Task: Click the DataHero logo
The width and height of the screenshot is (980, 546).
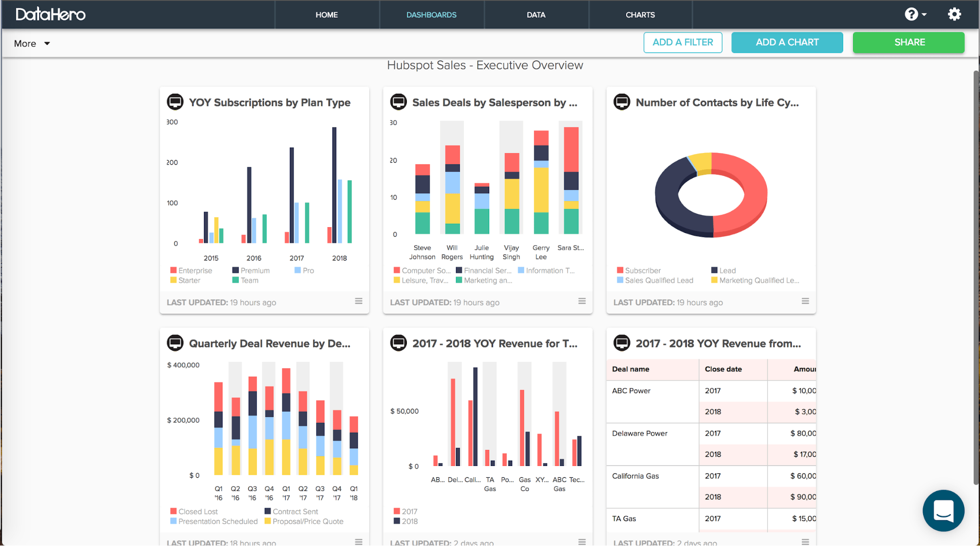Action: [50, 14]
